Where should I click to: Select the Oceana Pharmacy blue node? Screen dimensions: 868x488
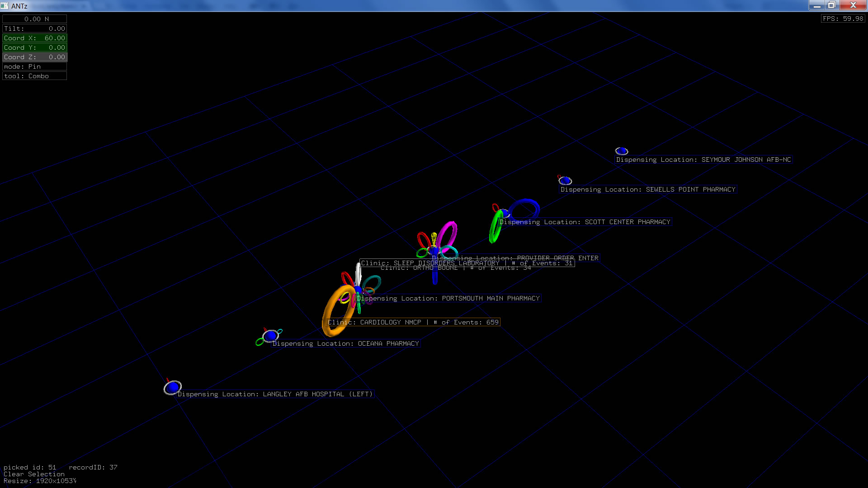click(270, 336)
